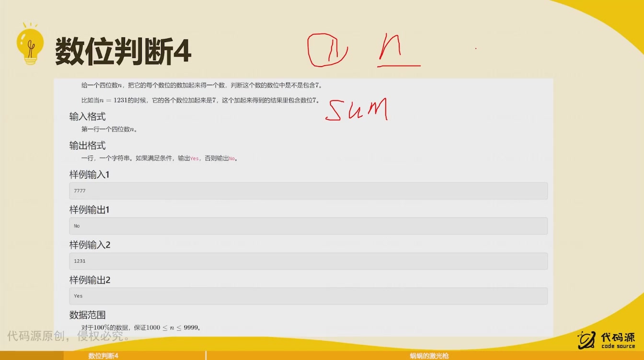This screenshot has width=644, height=360.
Task: Click the example sentence starting 比如当n = 1231
Action: point(200,100)
